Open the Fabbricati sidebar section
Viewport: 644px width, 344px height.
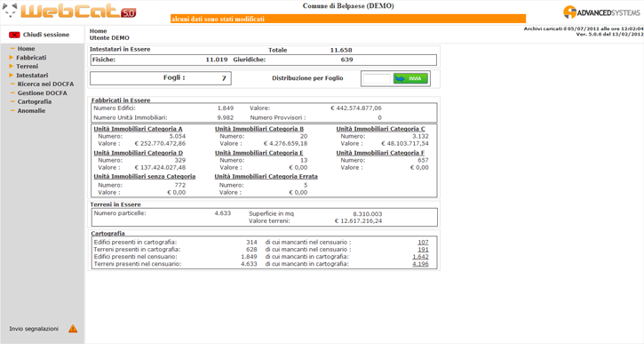(31, 58)
